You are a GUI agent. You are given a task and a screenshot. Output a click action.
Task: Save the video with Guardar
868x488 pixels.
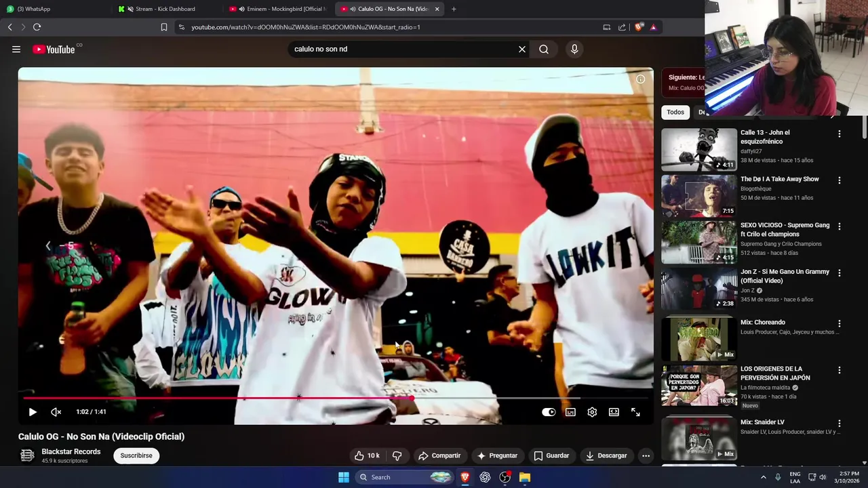[x=551, y=455]
